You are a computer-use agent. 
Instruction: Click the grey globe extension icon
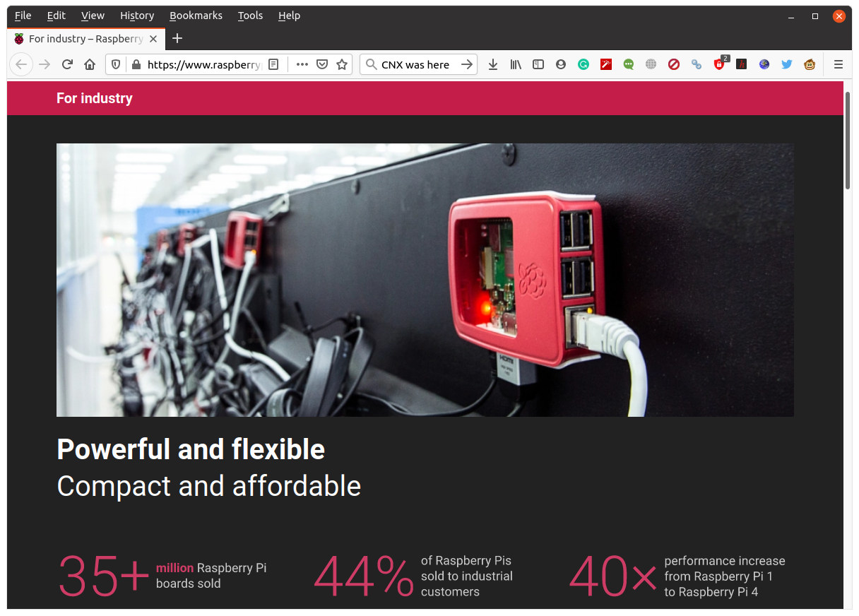pyautogui.click(x=651, y=64)
